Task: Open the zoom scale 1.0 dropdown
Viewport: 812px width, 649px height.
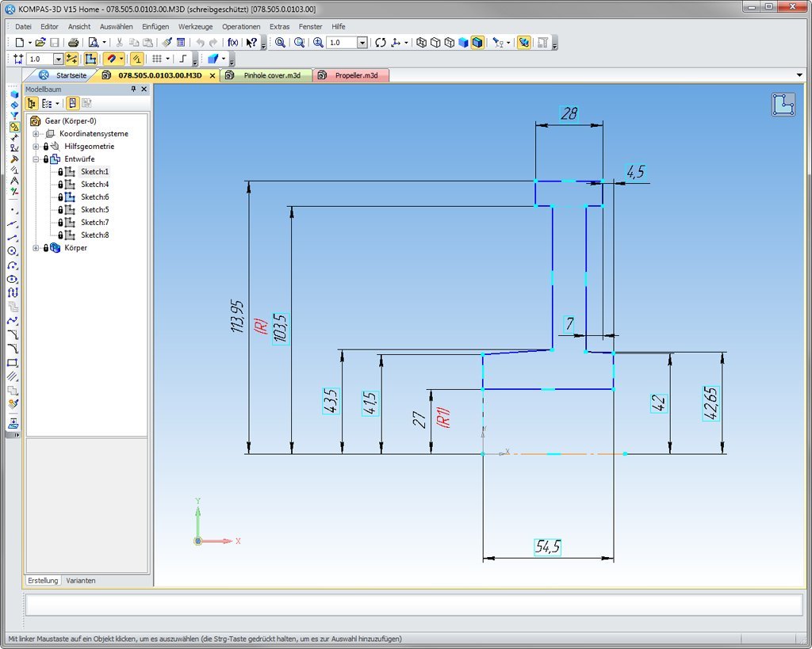Action: click(x=362, y=43)
